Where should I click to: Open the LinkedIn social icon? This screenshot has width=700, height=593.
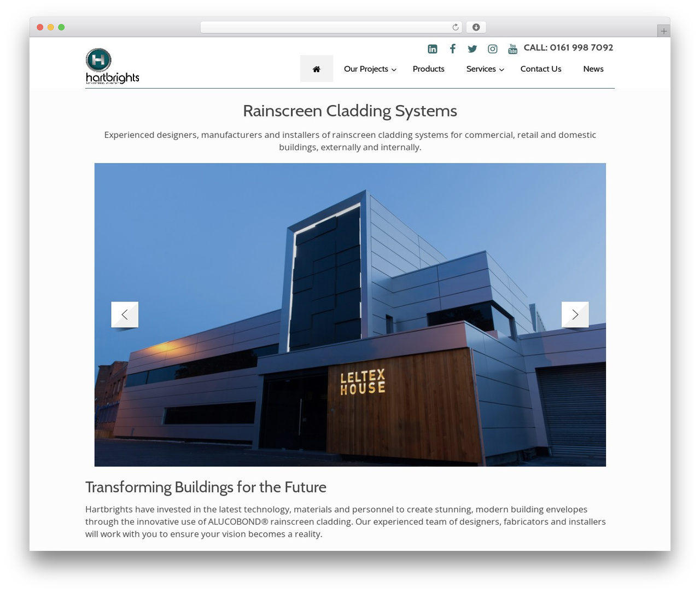pyautogui.click(x=433, y=49)
